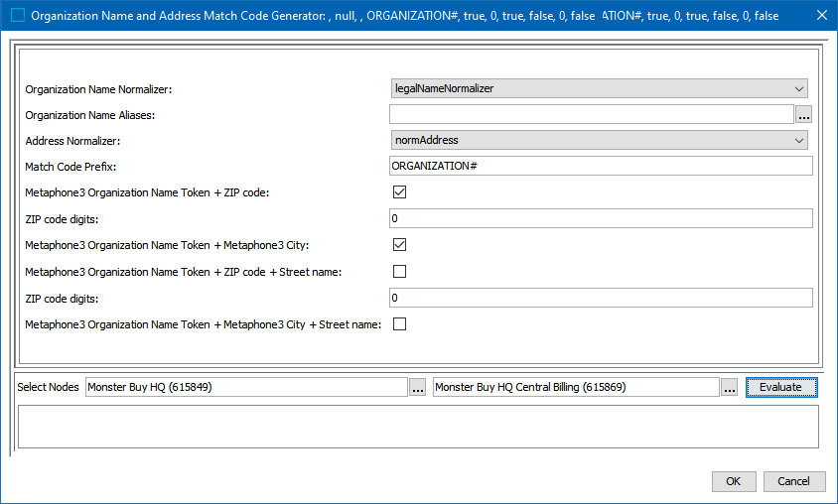Browse for the second node Central Billing
This screenshot has height=504, width=838.
click(x=730, y=388)
